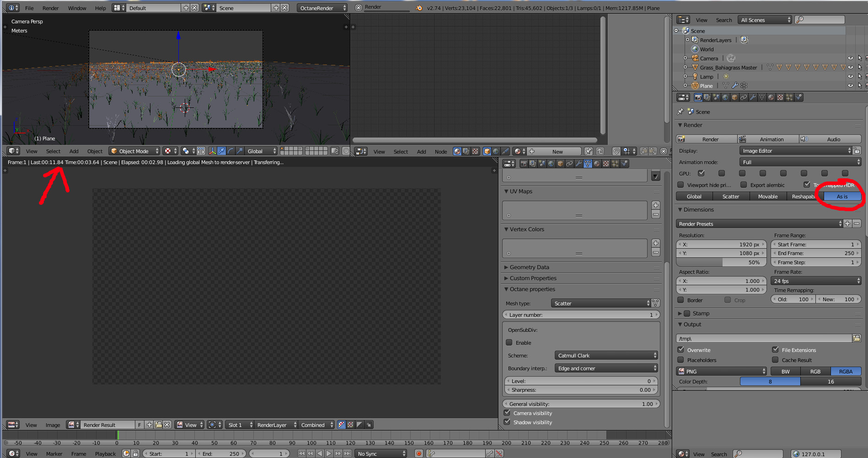
Task: Click the pin icon beside Scene breadcrumb
Action: pyautogui.click(x=680, y=112)
